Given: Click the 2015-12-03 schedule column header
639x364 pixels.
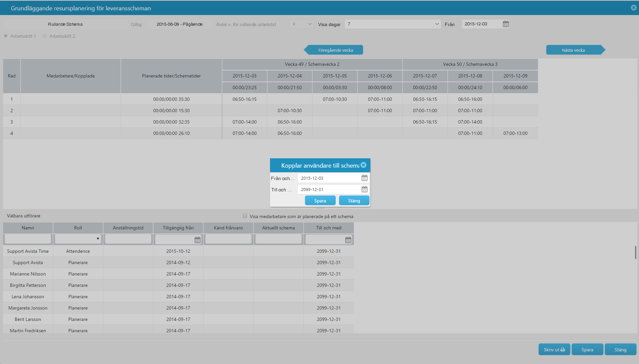Looking at the screenshot, I should click(245, 76).
